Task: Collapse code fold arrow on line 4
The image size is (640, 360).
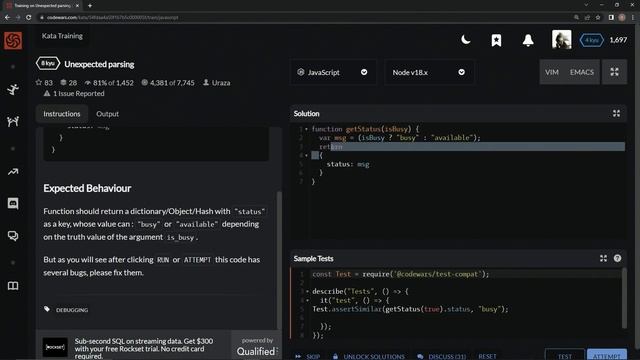Action: [x=307, y=155]
